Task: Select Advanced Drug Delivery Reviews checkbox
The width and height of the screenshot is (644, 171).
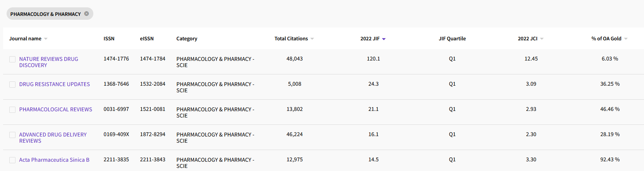Action: 12,135
